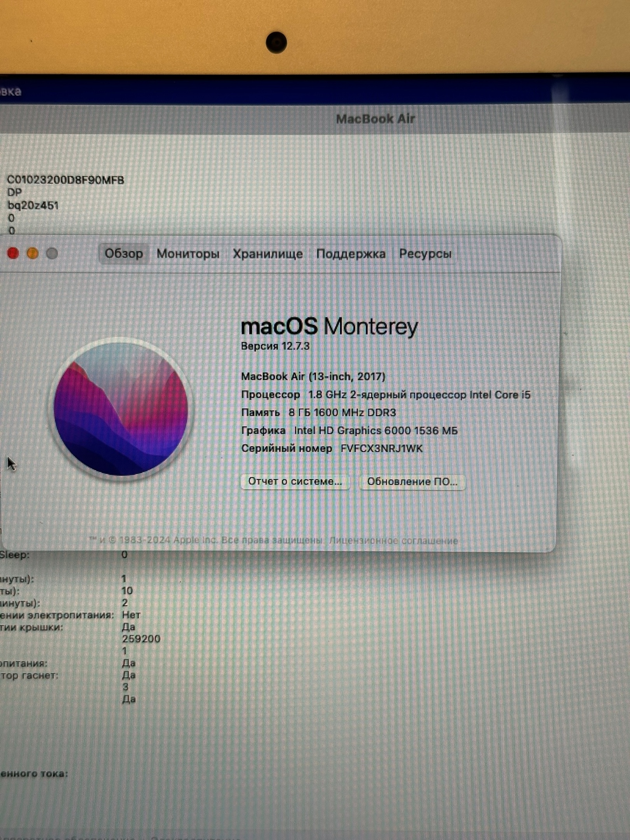This screenshot has width=630, height=840.
Task: Click the MacBook Air window title
Action: click(x=375, y=119)
